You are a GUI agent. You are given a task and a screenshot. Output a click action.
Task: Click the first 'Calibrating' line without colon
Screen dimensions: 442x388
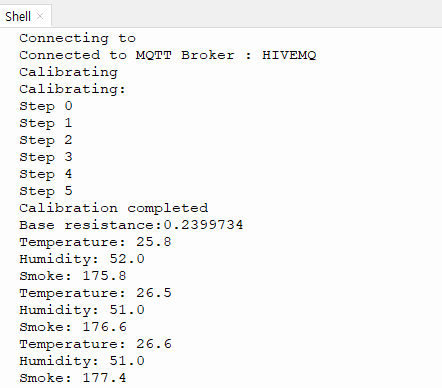pos(68,72)
